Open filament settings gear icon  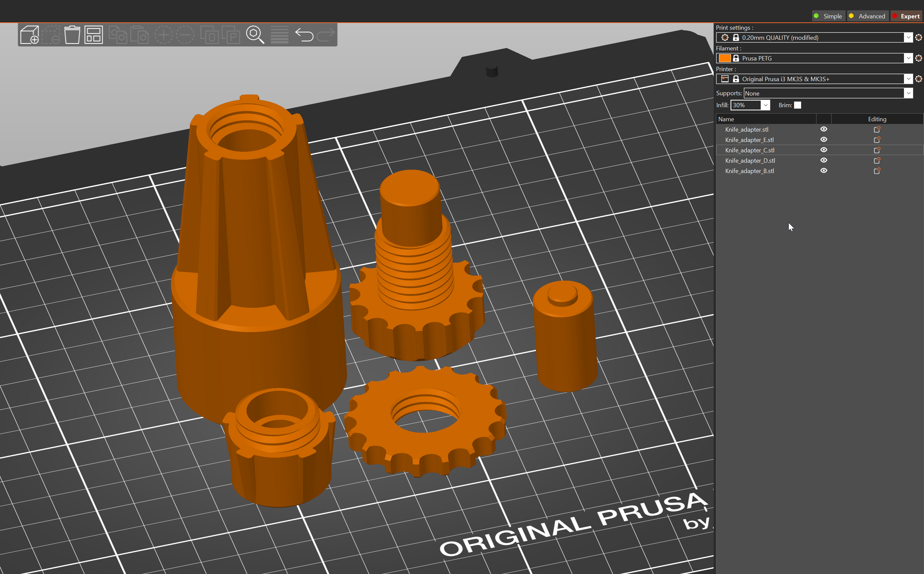pos(918,58)
